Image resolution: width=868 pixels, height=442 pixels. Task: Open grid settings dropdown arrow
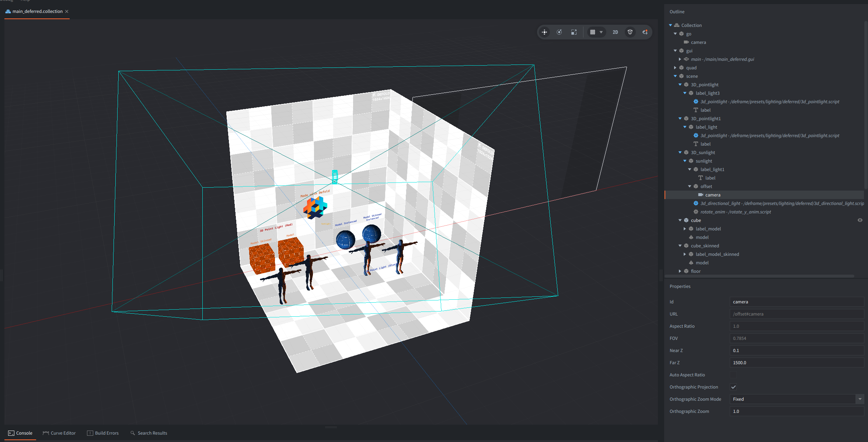tap(601, 32)
